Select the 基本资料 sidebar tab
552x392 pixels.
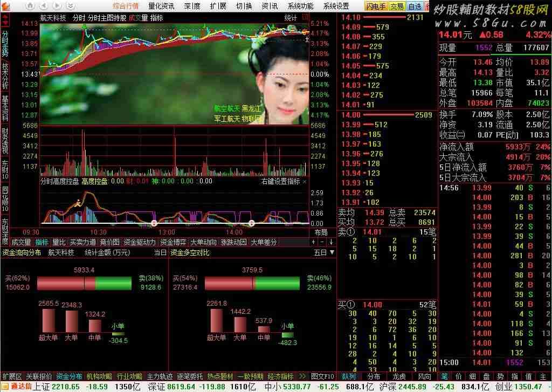(5, 108)
